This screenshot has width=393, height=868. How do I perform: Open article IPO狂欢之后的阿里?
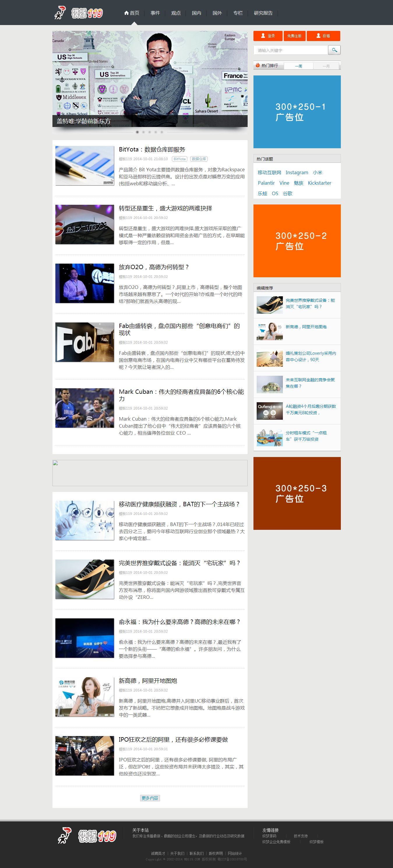pos(173,740)
